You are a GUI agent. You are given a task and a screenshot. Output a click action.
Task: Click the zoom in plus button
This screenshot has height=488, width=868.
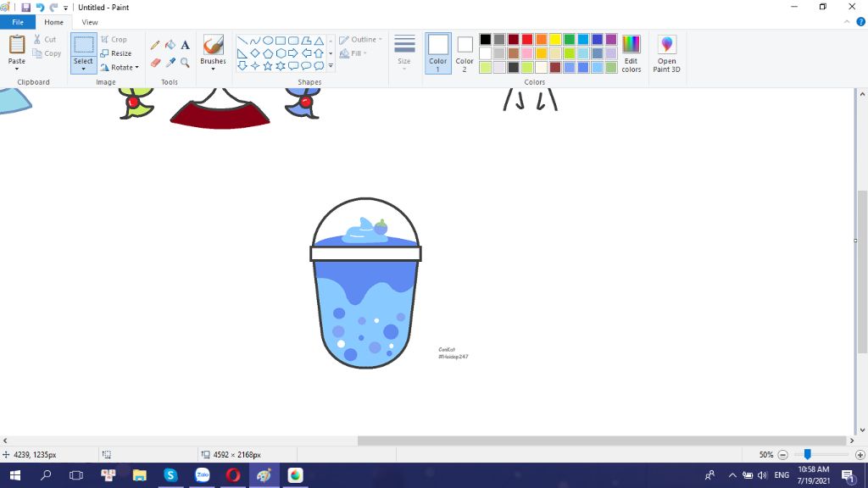[x=860, y=455]
